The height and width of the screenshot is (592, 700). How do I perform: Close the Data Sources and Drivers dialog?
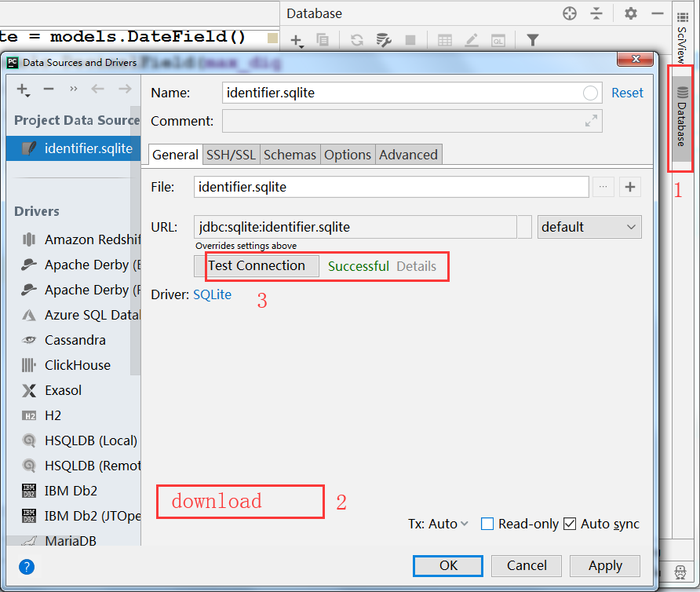point(636,59)
